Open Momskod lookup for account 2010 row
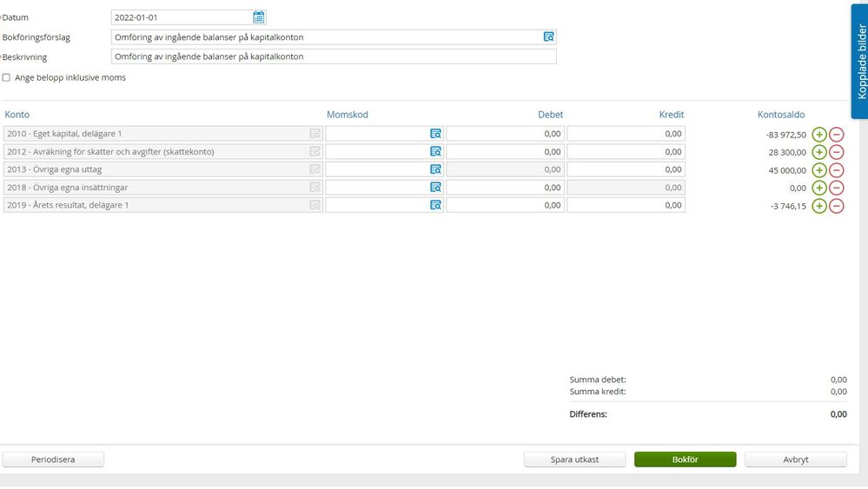Image resolution: width=868 pixels, height=489 pixels. [x=435, y=134]
